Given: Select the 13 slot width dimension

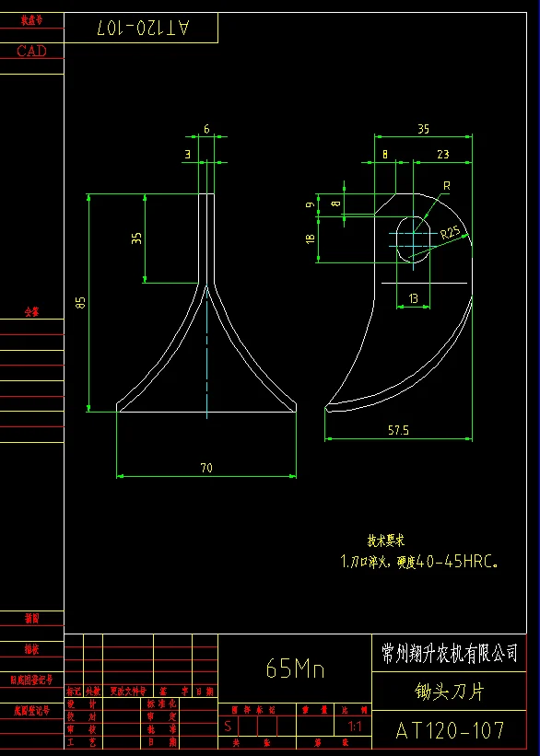Looking at the screenshot, I should 414,299.
